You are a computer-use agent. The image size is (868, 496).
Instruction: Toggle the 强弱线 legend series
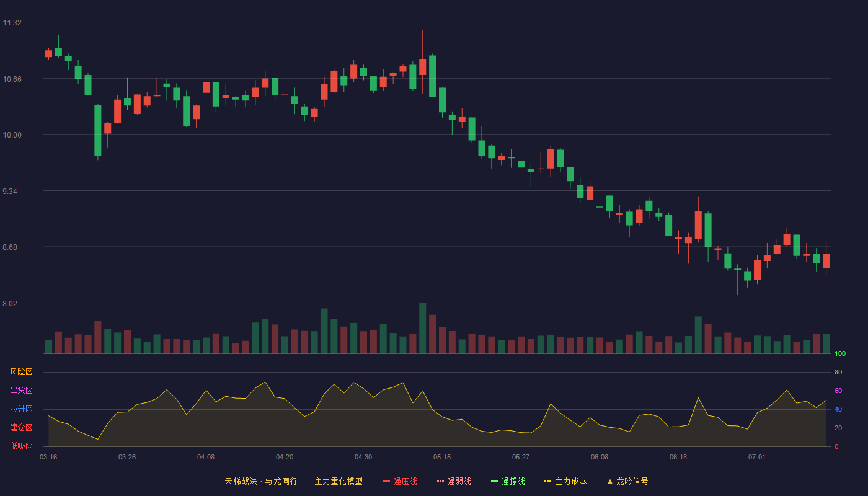click(454, 481)
